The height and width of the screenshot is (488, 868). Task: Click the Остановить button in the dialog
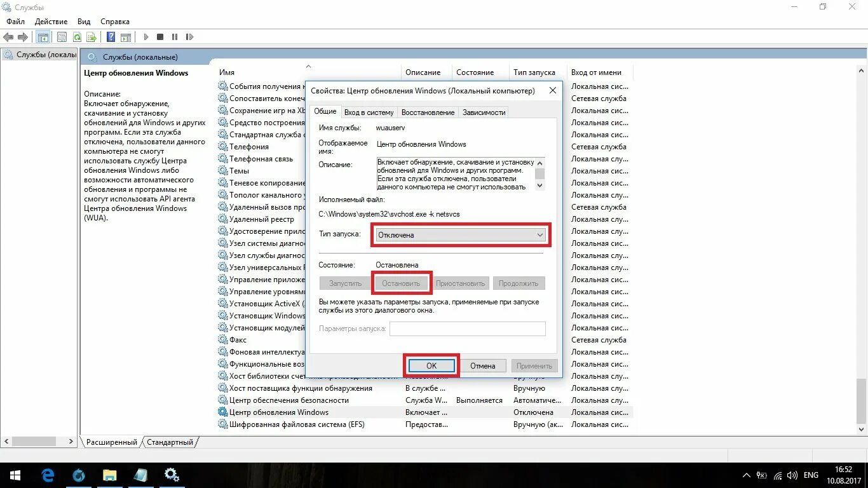(401, 283)
